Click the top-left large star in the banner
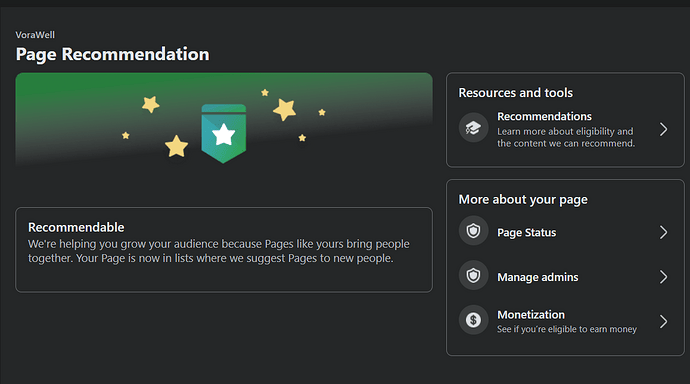 (x=150, y=105)
